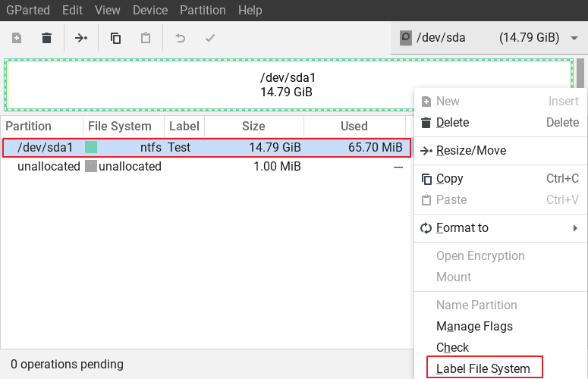
Task: Click the ntfs file system text
Action: tap(151, 148)
